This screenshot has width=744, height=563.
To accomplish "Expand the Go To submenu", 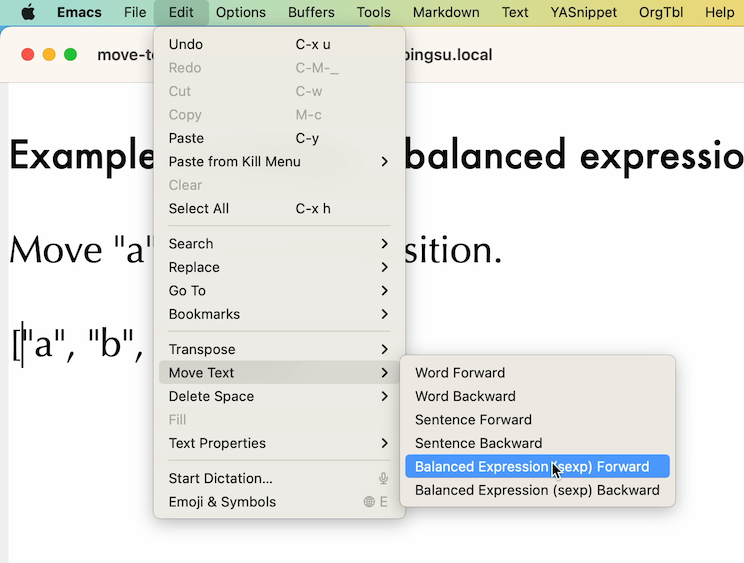I will 279,291.
